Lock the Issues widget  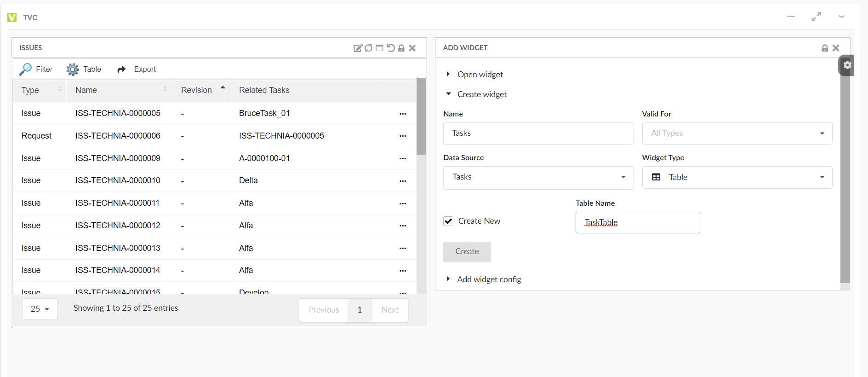[x=401, y=48]
